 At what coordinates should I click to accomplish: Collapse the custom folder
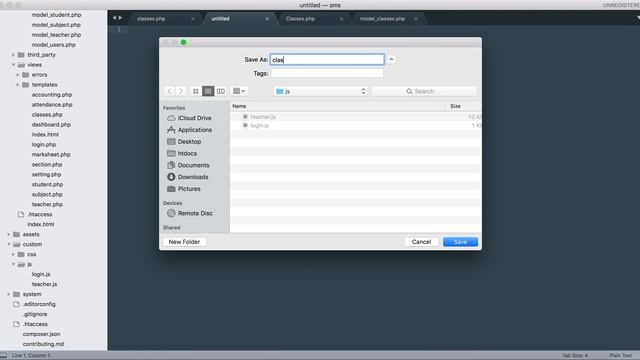pyautogui.click(x=9, y=244)
